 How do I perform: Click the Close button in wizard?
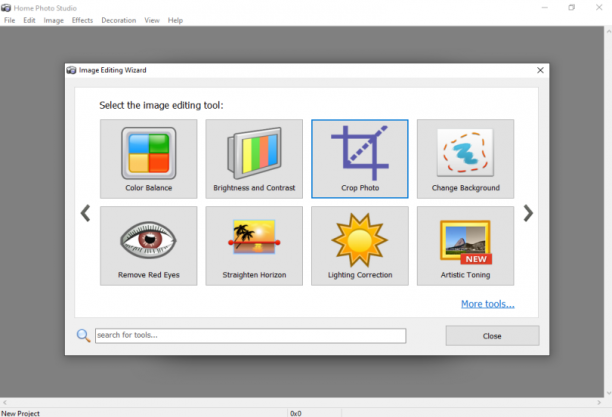pyautogui.click(x=492, y=336)
